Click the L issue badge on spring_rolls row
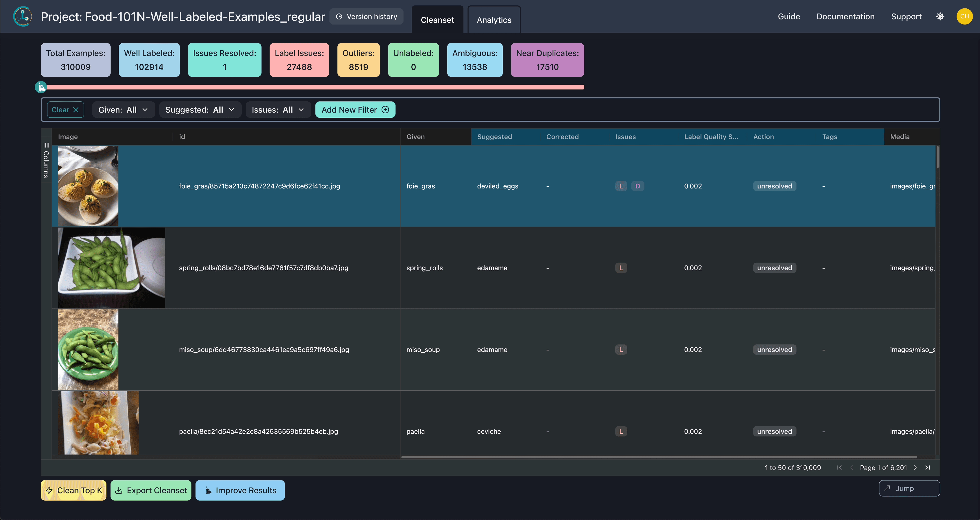 click(621, 268)
